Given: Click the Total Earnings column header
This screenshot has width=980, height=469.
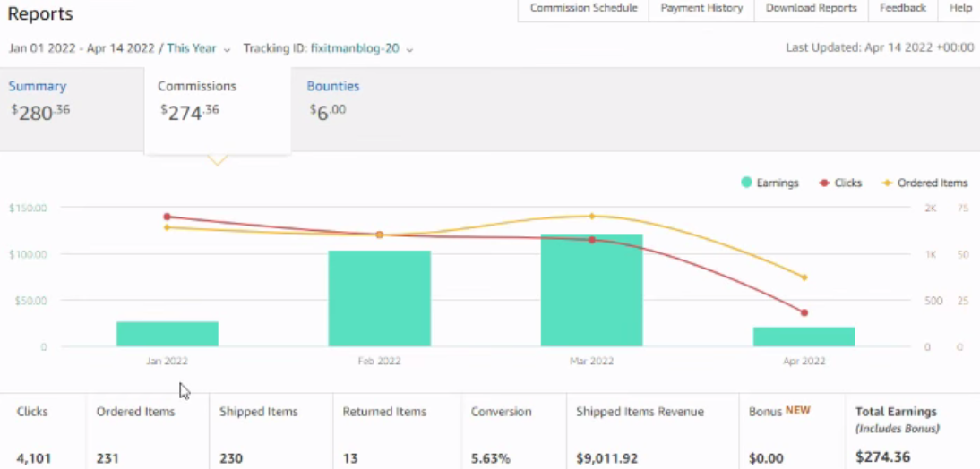Looking at the screenshot, I should coord(897,419).
